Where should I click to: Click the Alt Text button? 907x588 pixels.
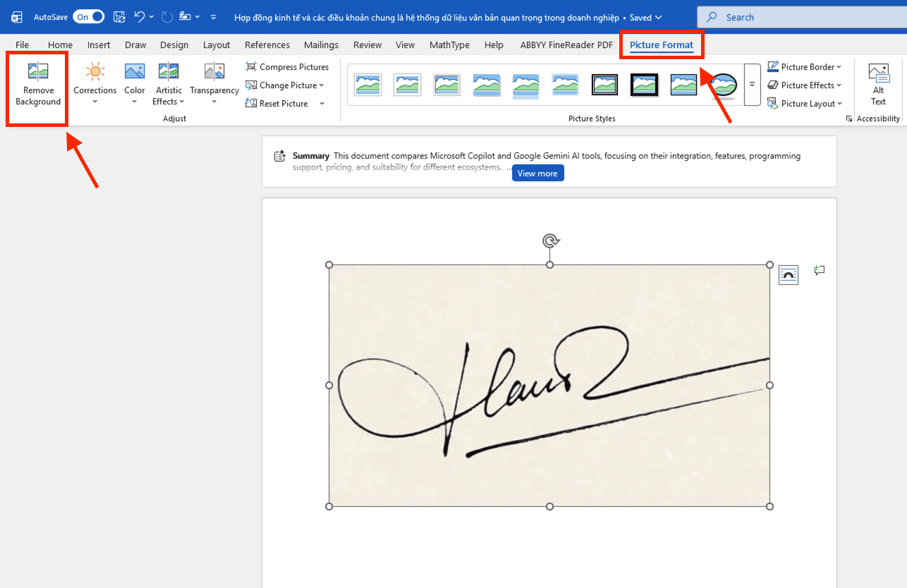(x=878, y=83)
